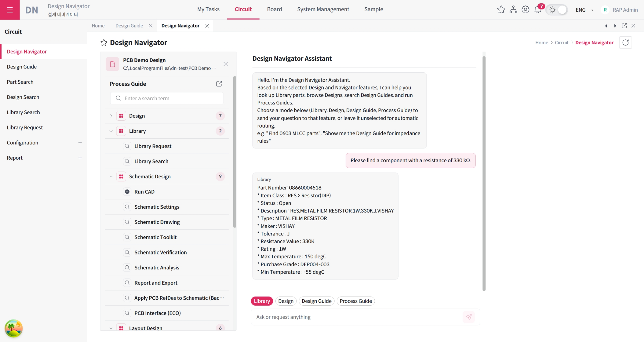
Task: Open the notifications bell with badge
Action: coord(538,10)
